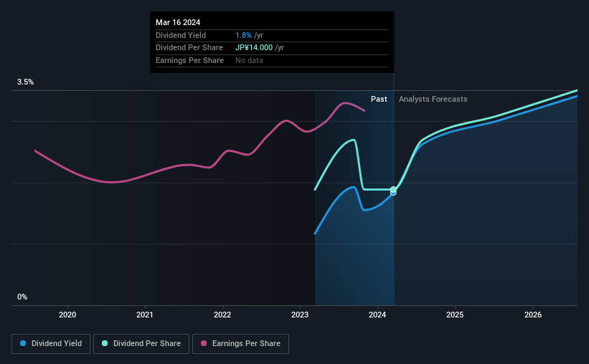Click the pink Earnings Per Share legend dot
Screen dimensions: 589x364
(x=204, y=343)
